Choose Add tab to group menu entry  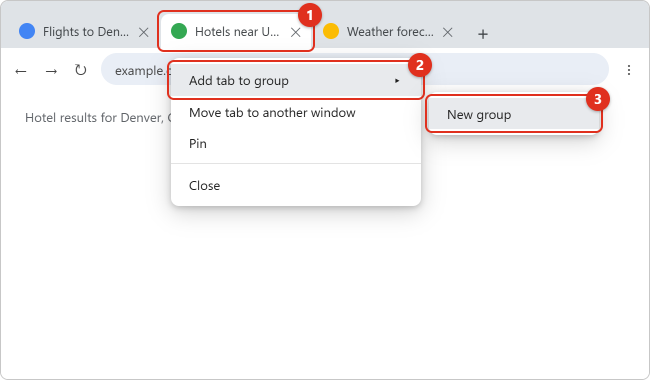coord(296,80)
